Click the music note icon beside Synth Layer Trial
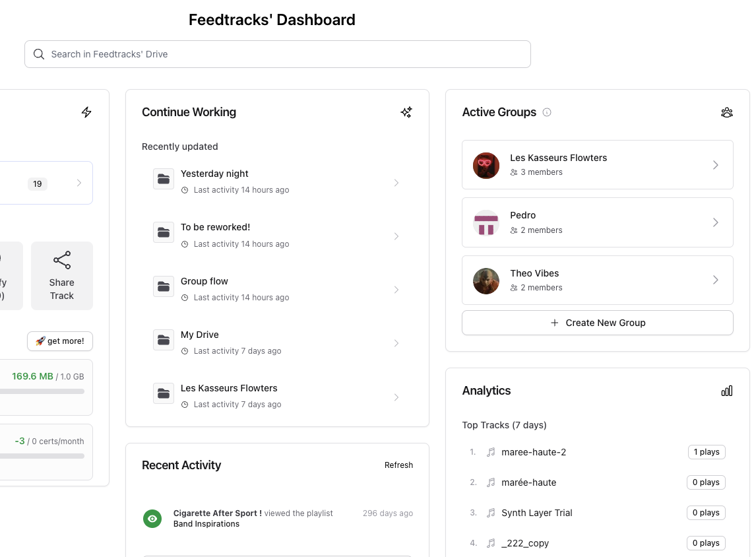 (491, 512)
